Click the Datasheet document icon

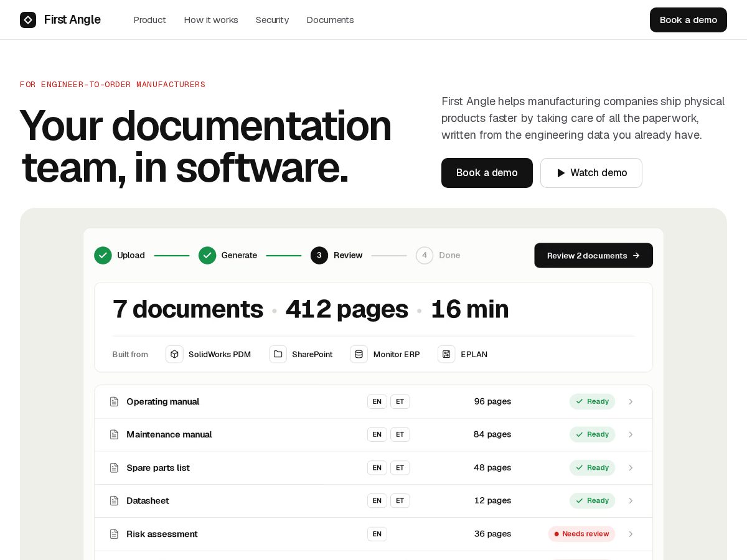point(114,501)
